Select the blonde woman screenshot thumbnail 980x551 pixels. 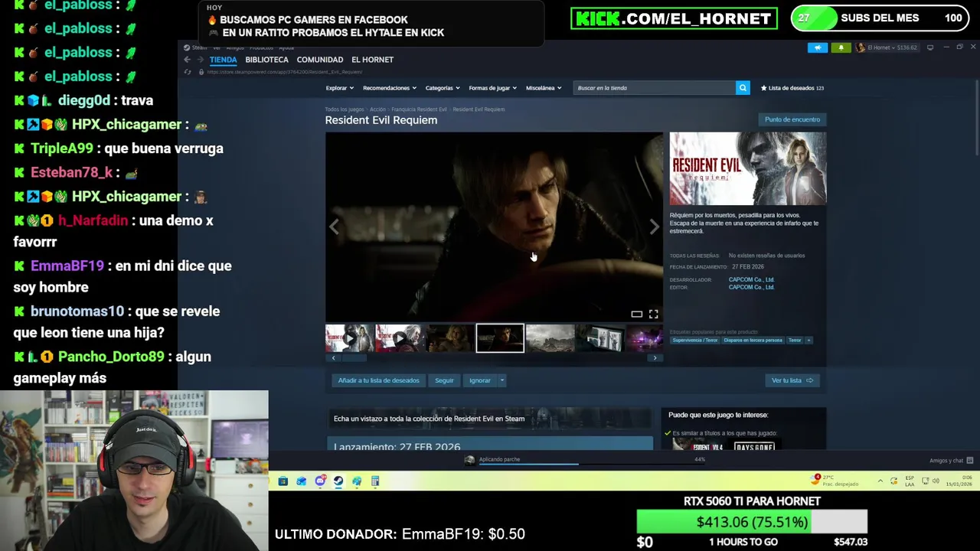pos(449,338)
